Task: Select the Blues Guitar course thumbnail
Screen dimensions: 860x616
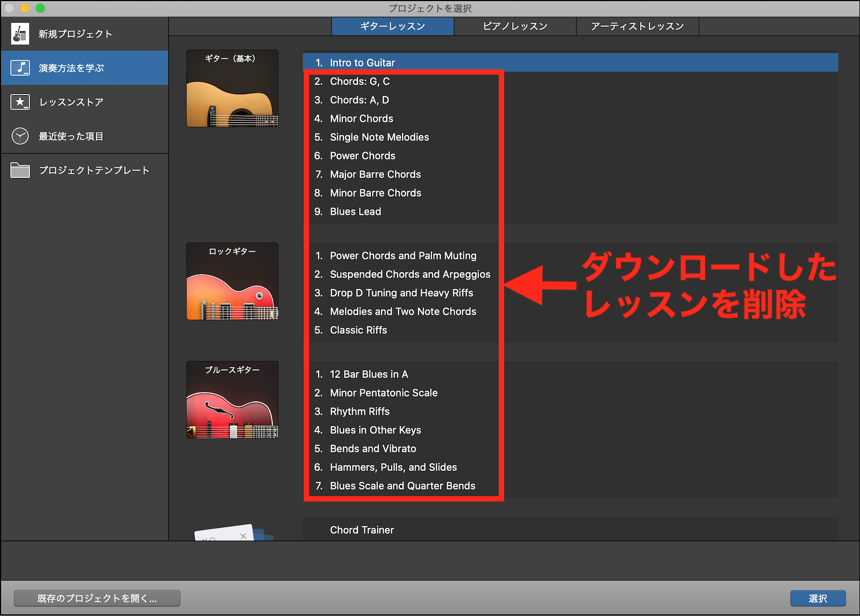Action: coord(232,400)
